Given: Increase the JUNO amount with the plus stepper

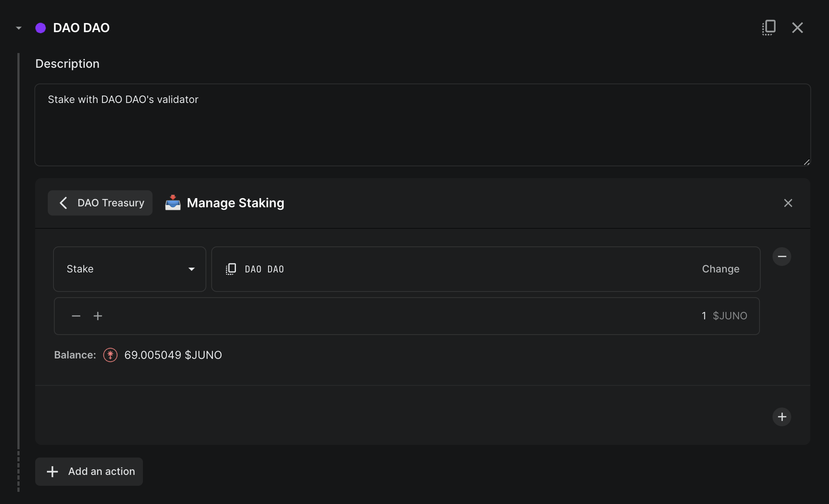Looking at the screenshot, I should click(x=98, y=316).
